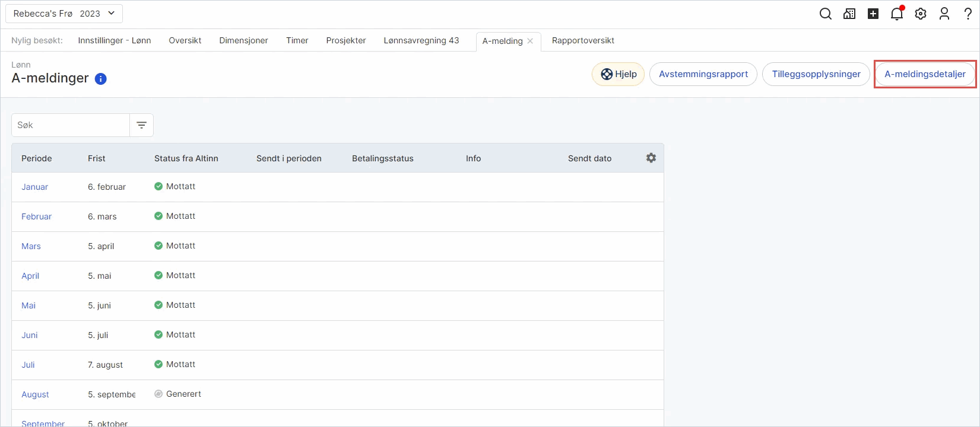
Task: Click the Frist column header
Action: (96, 158)
